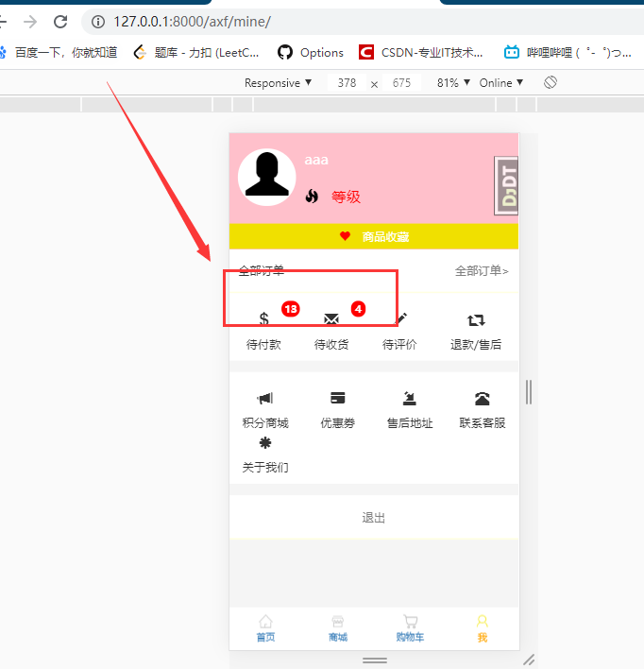This screenshot has height=669, width=644.
Task: Open the 哔哩哔哩 bookmark
Action: click(568, 53)
